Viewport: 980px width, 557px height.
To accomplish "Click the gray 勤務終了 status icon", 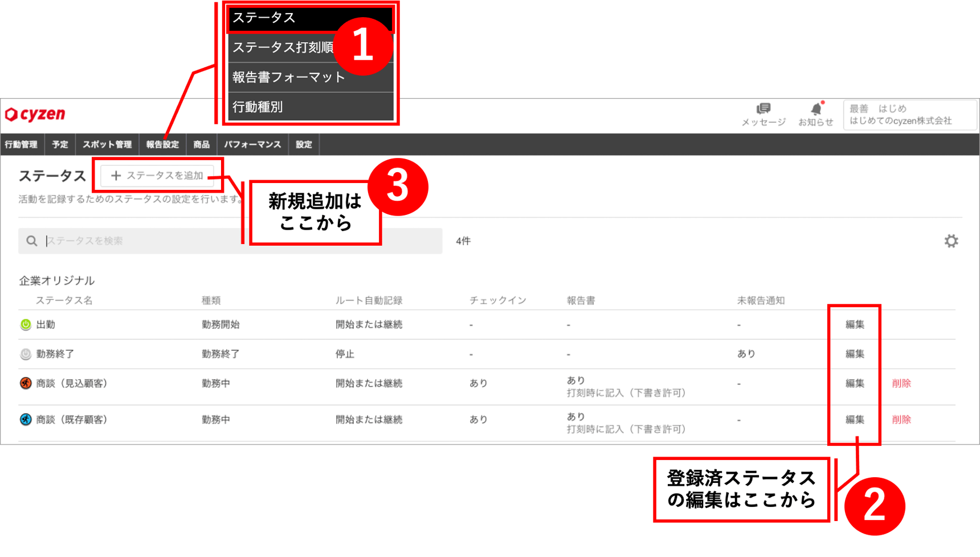I will click(x=26, y=353).
